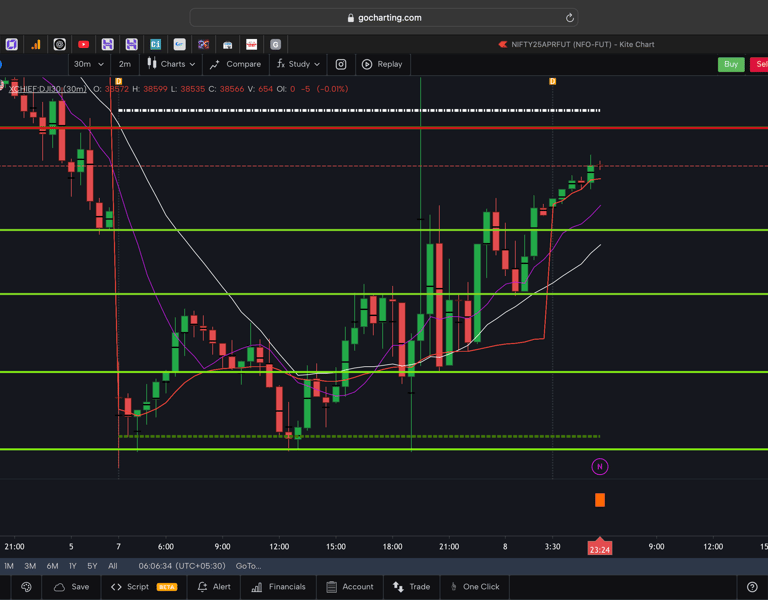The image size is (768, 600).
Task: Set range to 6M
Action: point(52,566)
